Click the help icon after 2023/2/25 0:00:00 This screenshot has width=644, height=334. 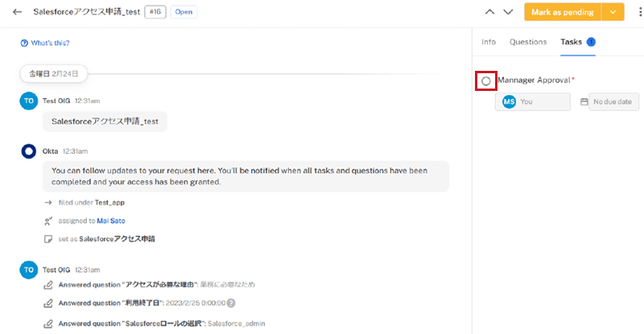pos(231,303)
